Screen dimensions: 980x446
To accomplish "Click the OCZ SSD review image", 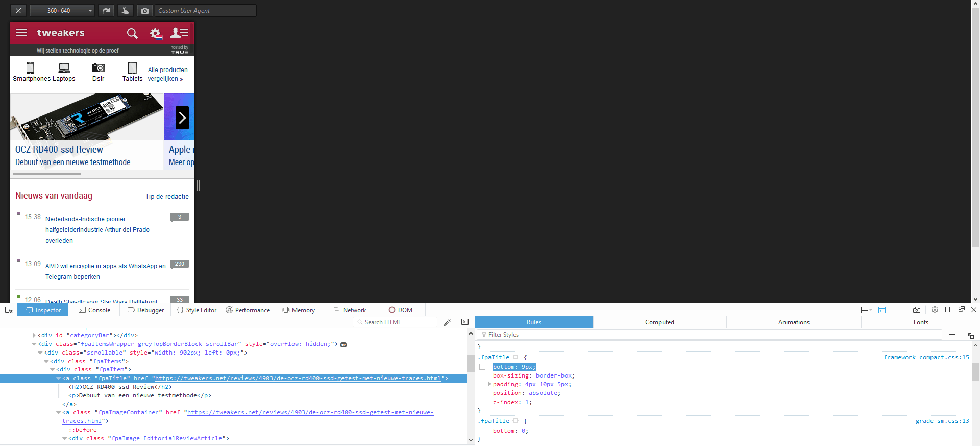I will [x=87, y=117].
